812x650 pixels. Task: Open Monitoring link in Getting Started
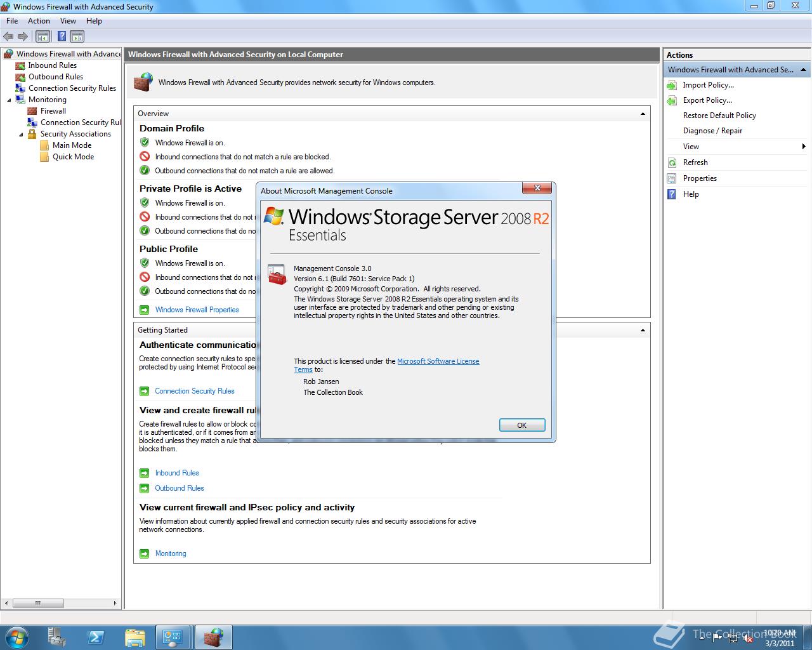[x=171, y=554]
